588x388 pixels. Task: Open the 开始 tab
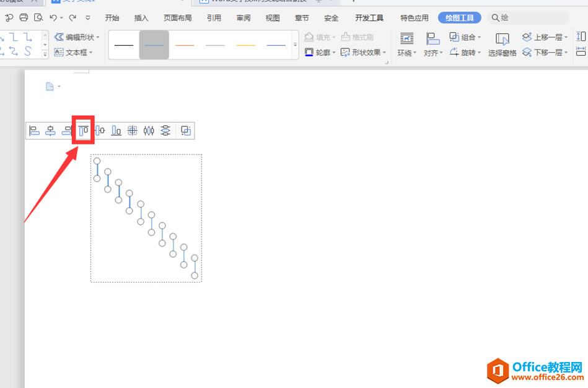click(112, 17)
